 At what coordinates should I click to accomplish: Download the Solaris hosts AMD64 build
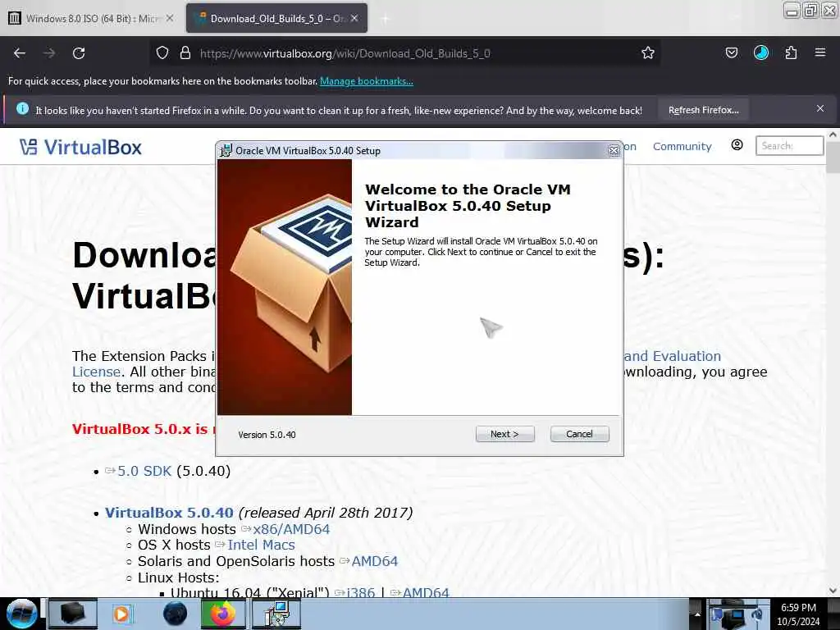(x=374, y=561)
